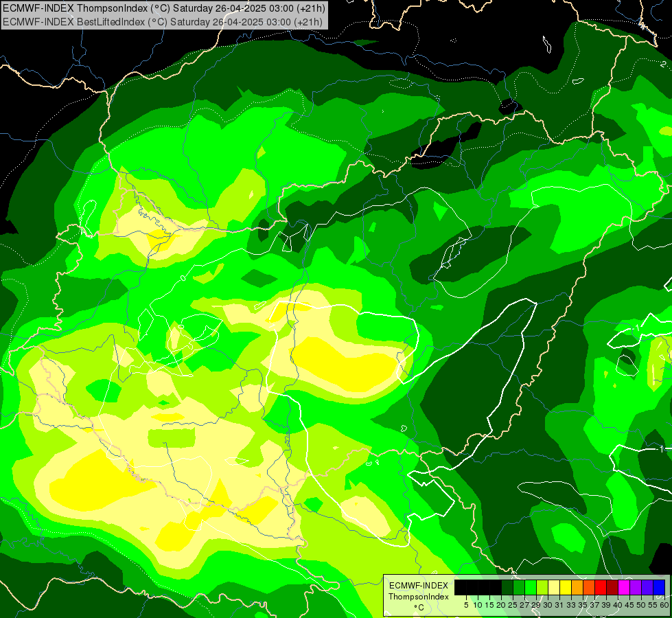Click the orange-red legend swatch 35-37
Image resolution: width=672 pixels, height=618 pixels.
[589, 587]
